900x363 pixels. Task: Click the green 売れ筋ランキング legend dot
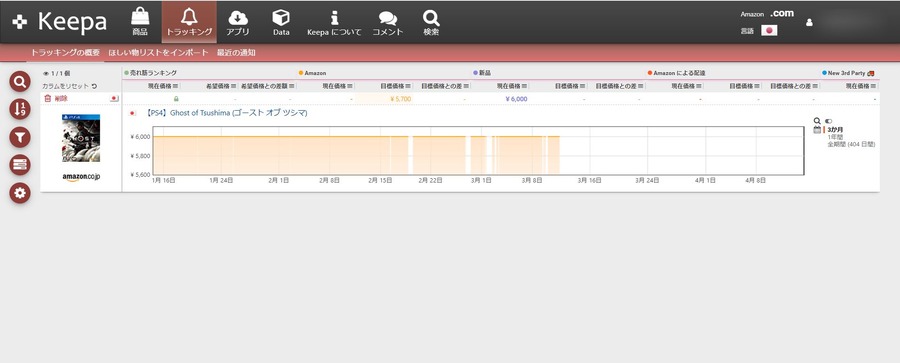point(126,74)
